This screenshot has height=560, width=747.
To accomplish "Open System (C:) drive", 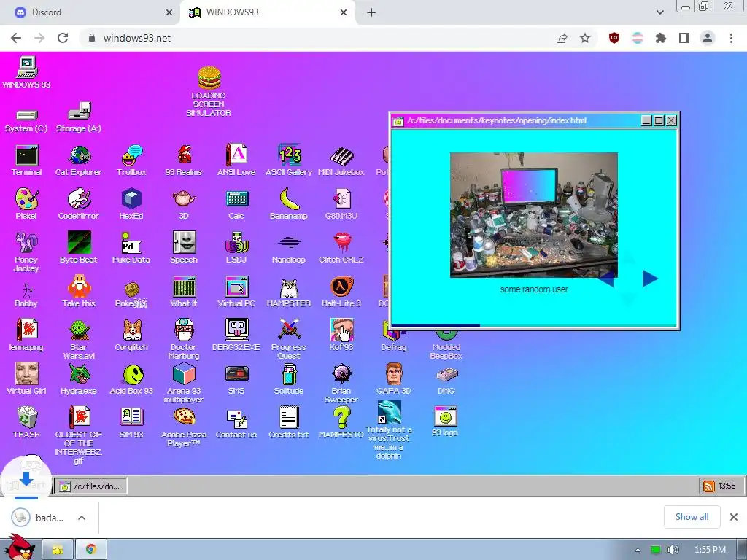I will point(26,114).
